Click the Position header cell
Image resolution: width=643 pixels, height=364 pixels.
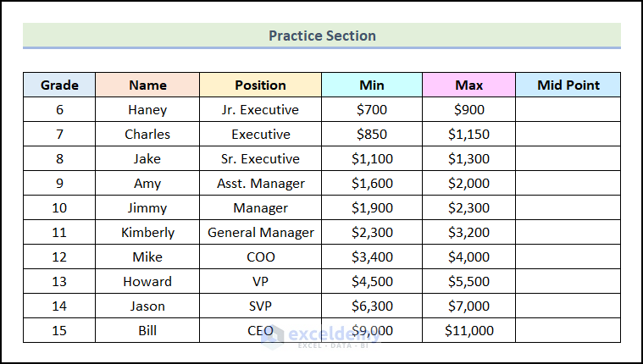pyautogui.click(x=260, y=85)
